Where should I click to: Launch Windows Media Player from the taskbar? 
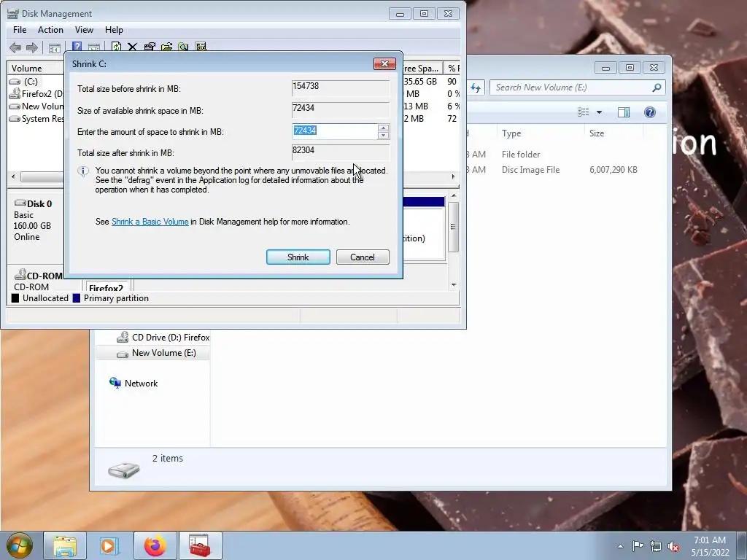coord(109,545)
